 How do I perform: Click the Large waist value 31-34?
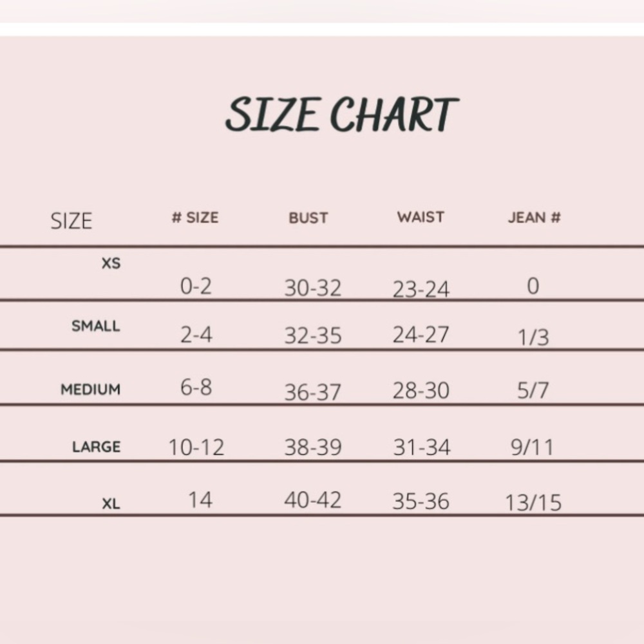pyautogui.click(x=422, y=447)
